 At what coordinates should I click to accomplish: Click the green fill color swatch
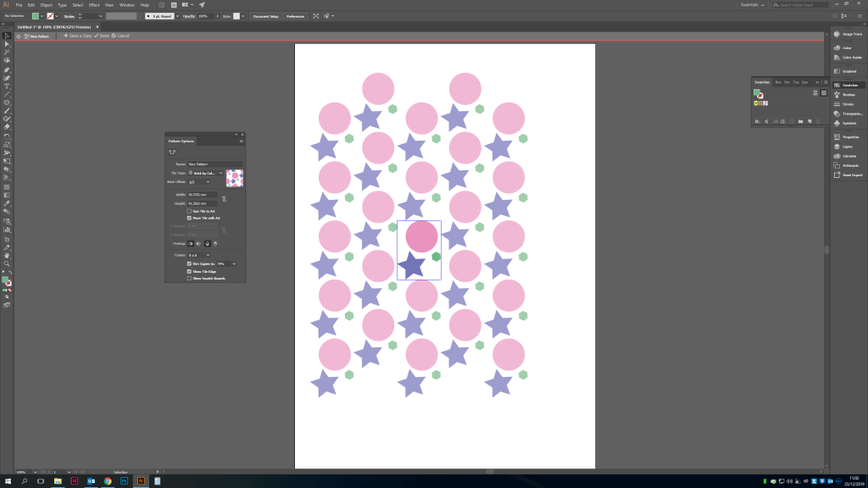pos(36,16)
